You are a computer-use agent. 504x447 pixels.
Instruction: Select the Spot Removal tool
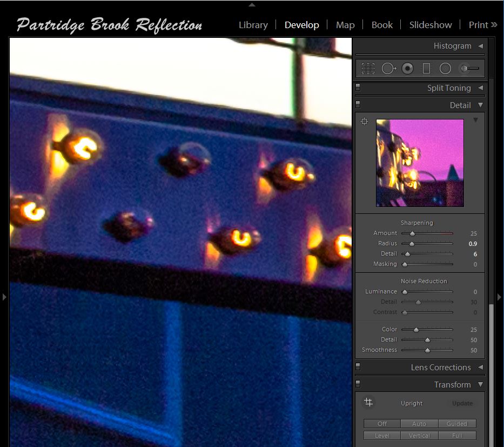(x=388, y=68)
